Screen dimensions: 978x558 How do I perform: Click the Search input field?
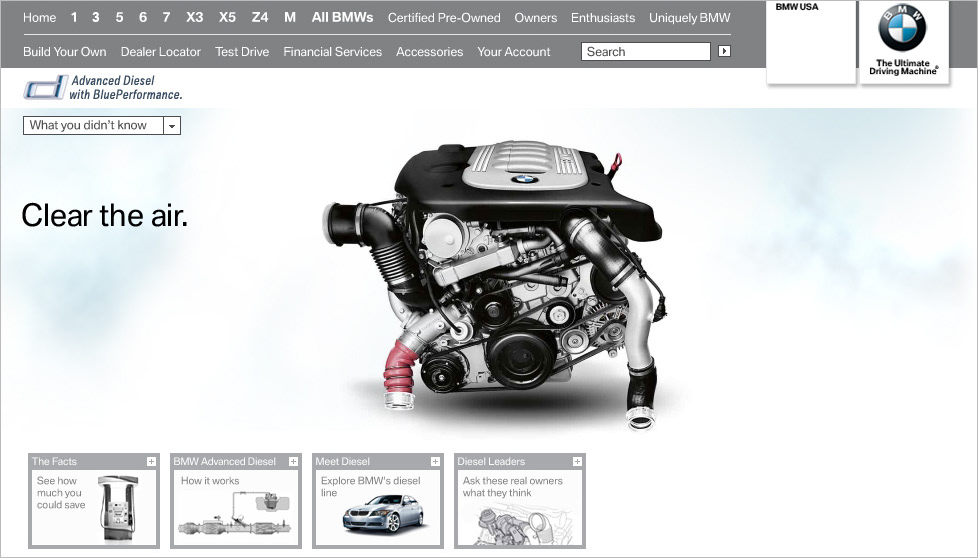pos(645,52)
